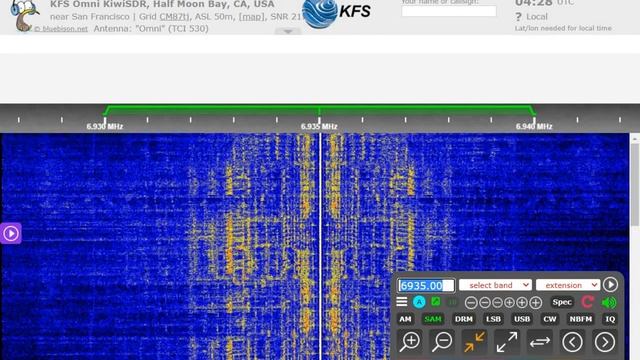This screenshot has height=360, width=640.
Task: Click the Antenna: "Omni" (TCI 530) text
Action: (151, 29)
